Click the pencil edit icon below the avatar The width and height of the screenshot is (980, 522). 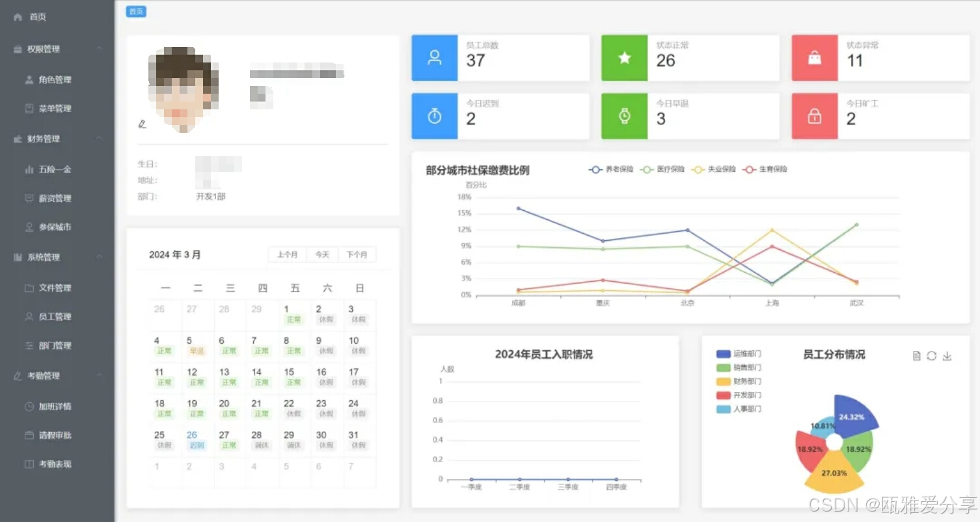[x=143, y=125]
